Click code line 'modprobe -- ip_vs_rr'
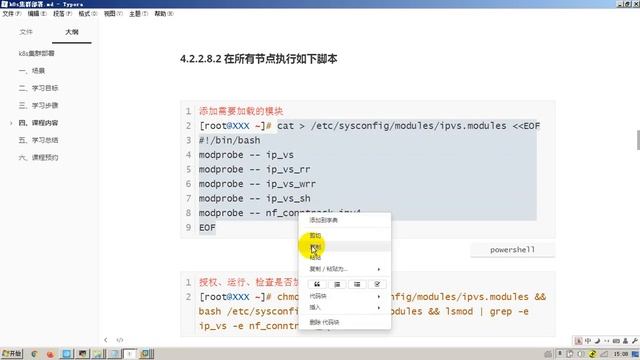 pos(254,169)
